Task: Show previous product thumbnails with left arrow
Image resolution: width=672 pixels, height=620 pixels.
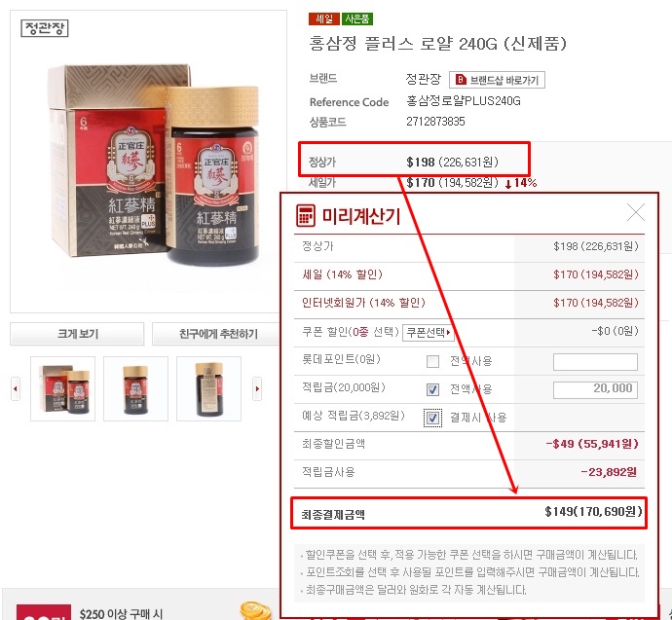Action: 16,388
